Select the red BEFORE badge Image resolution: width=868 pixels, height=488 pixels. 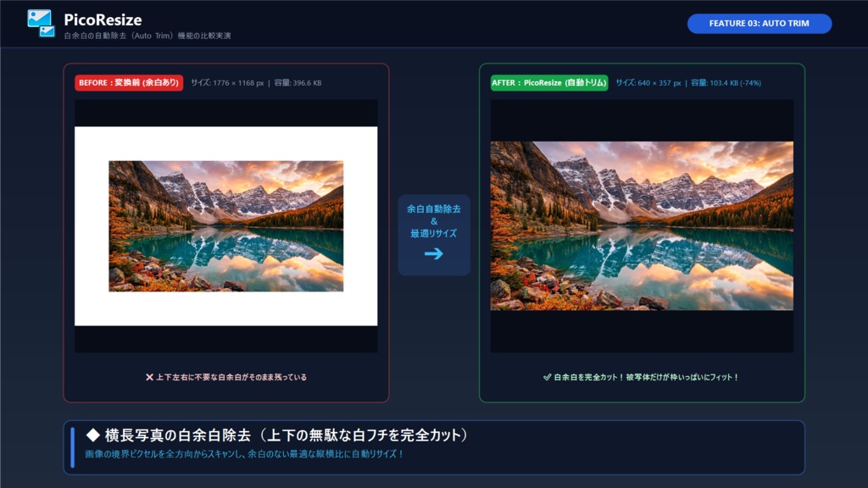pos(129,82)
